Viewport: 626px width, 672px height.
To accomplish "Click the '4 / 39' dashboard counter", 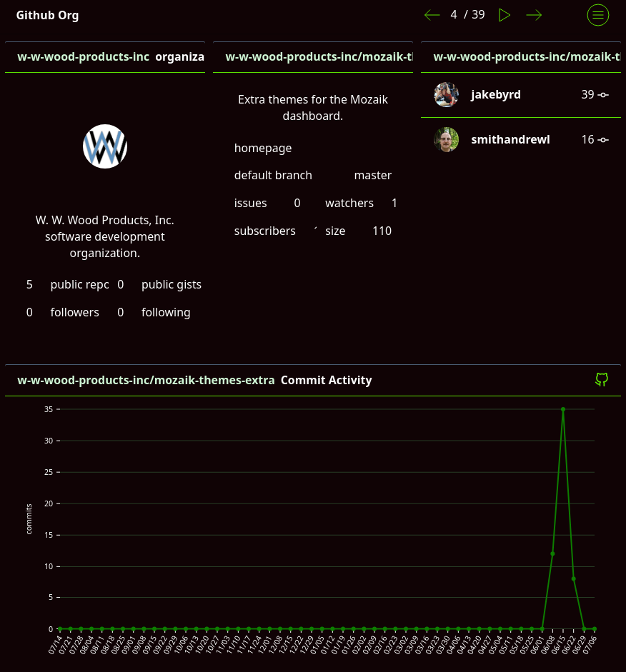I will click(467, 14).
